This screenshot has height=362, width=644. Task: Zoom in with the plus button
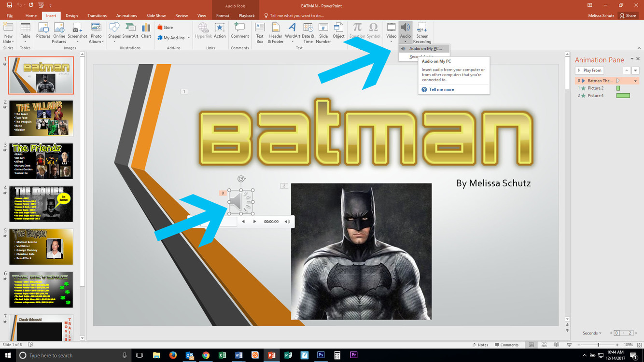pyautogui.click(x=617, y=345)
